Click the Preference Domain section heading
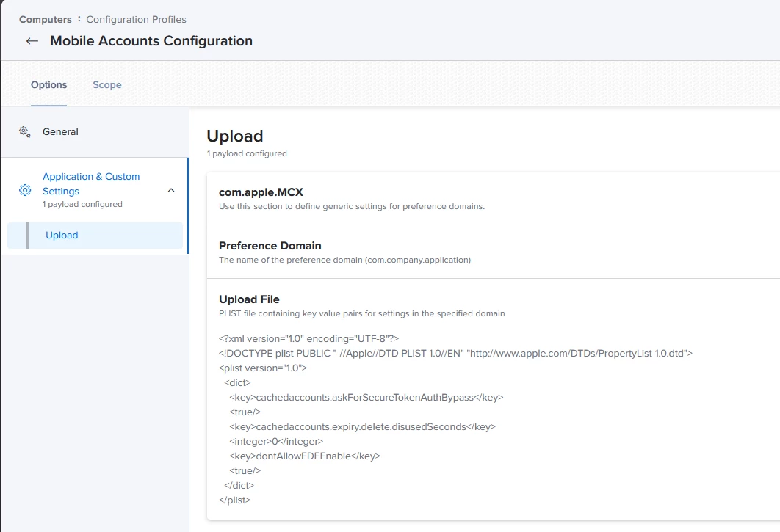The image size is (780, 532). (x=270, y=246)
